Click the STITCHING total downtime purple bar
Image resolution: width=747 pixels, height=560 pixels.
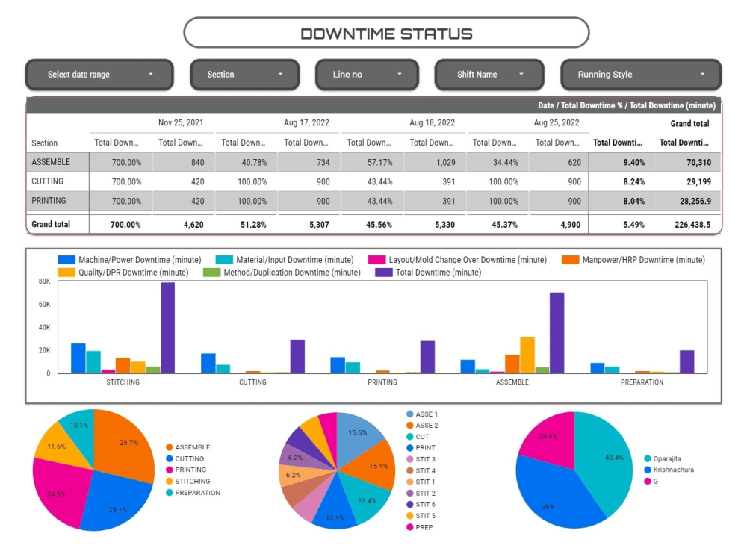click(167, 328)
